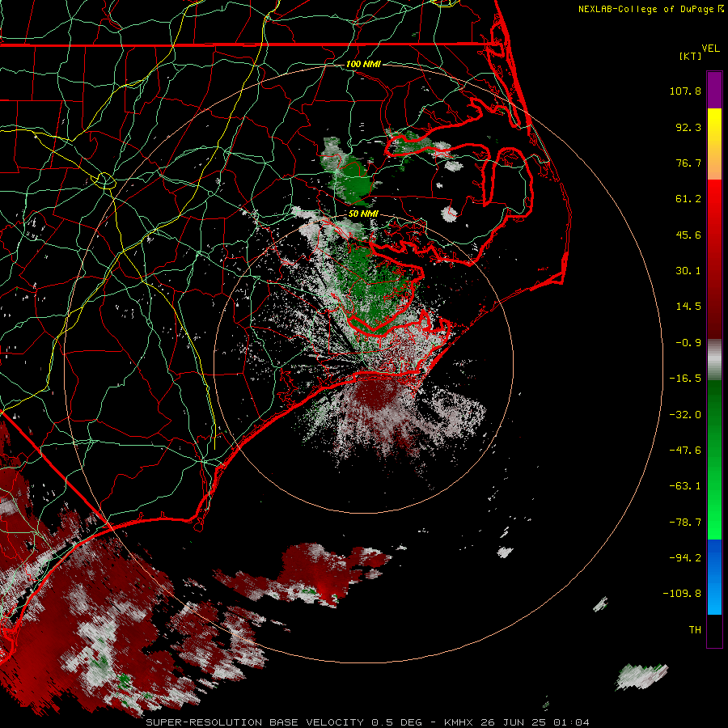728x728 pixels.
Task: Click the TH legend label
Action: [695, 630]
